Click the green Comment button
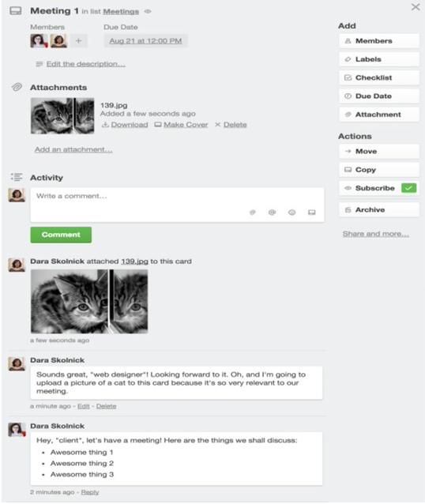This screenshot has height=504, width=425. click(x=61, y=235)
